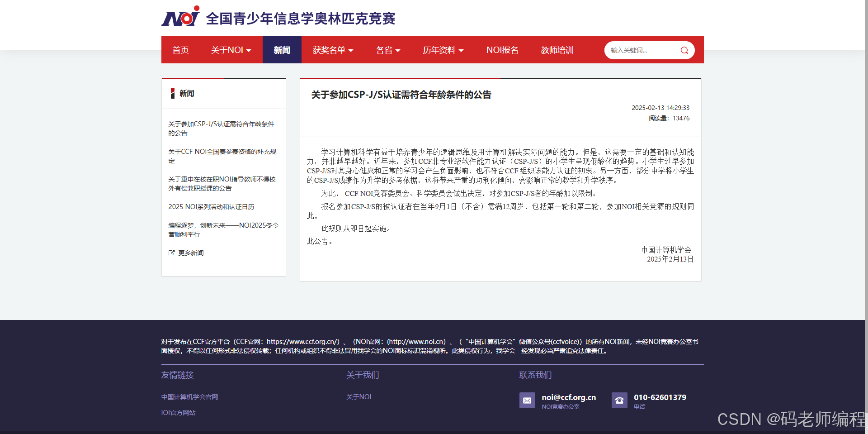Click the date 2025年2月13日 at article end
This screenshot has height=434, width=868.
(x=670, y=259)
